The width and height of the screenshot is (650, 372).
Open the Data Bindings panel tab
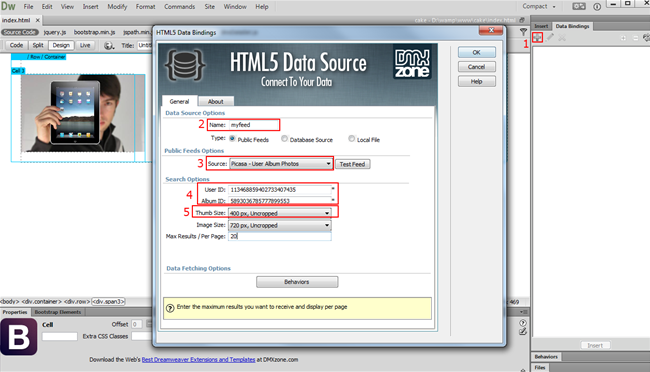(572, 26)
